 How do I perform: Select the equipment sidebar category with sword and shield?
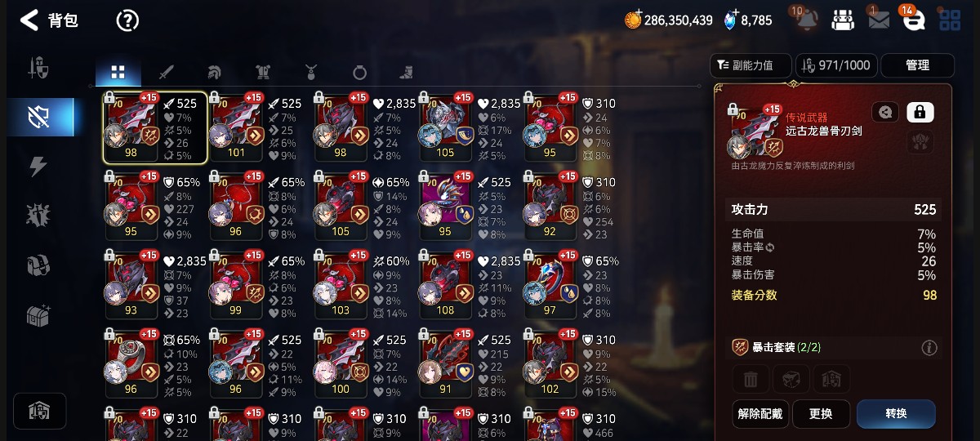[x=38, y=67]
